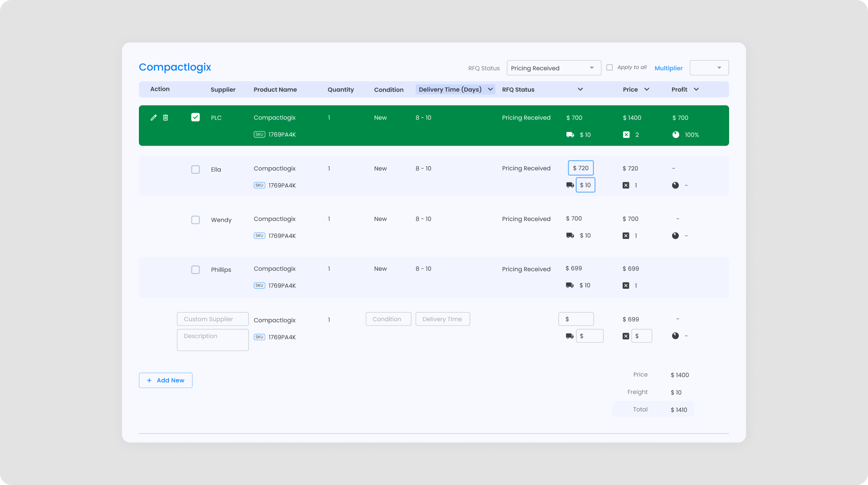Click the truck icon in custom supplier row
Viewport: 868px width, 485px height.
click(x=570, y=336)
